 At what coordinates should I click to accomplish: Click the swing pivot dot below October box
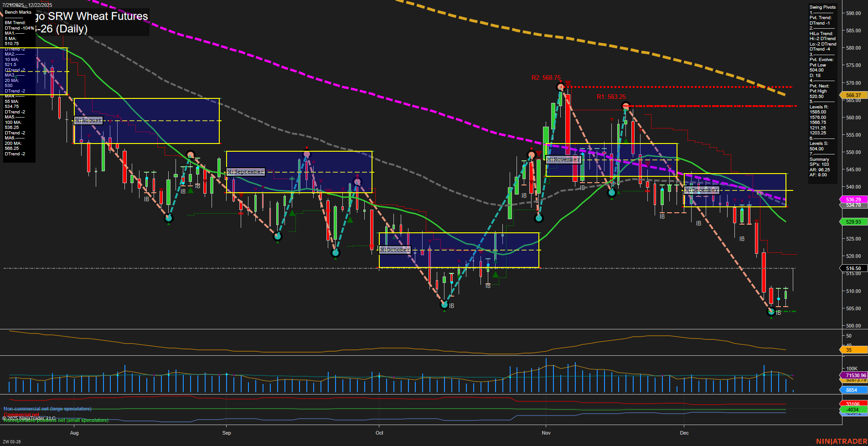point(444,304)
